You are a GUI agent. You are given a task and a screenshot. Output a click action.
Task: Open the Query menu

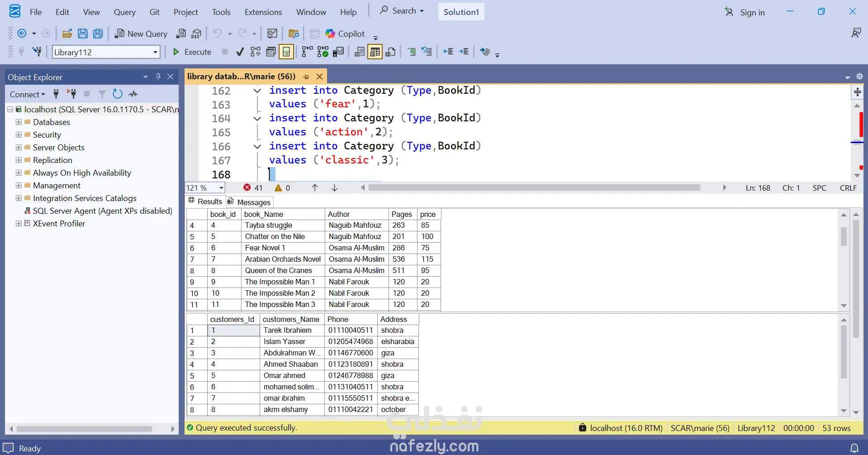pyautogui.click(x=124, y=12)
